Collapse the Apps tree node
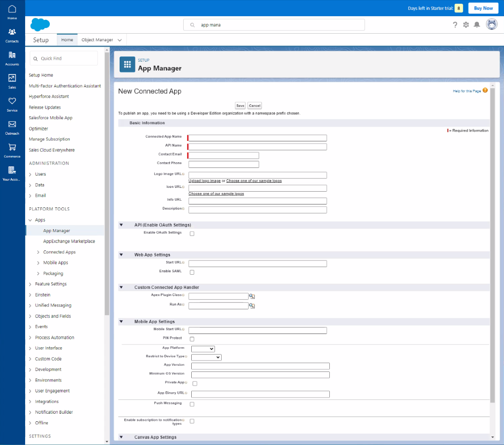The height and width of the screenshot is (445, 504). pos(30,220)
